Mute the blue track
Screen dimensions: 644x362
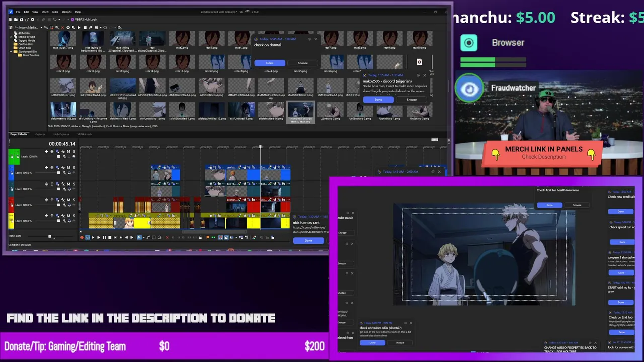68,168
